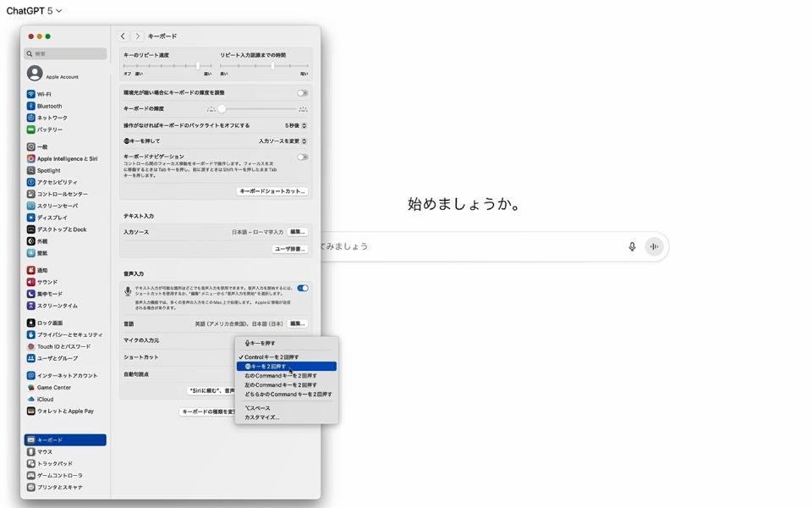Select 外観 appearance in the sidebar
Screen dimensions: 812x508
pyautogui.click(x=65, y=241)
